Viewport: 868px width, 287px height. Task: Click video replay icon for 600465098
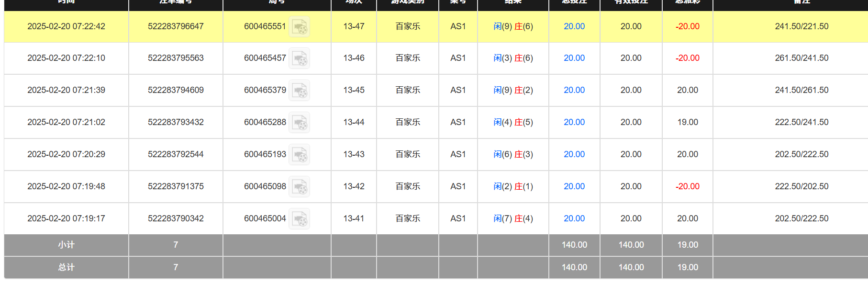coord(299,187)
